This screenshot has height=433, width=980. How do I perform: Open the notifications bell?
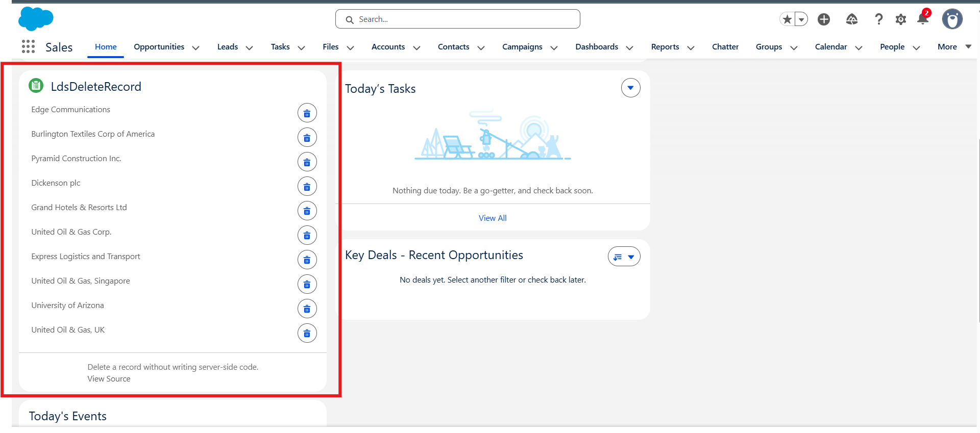(x=922, y=19)
